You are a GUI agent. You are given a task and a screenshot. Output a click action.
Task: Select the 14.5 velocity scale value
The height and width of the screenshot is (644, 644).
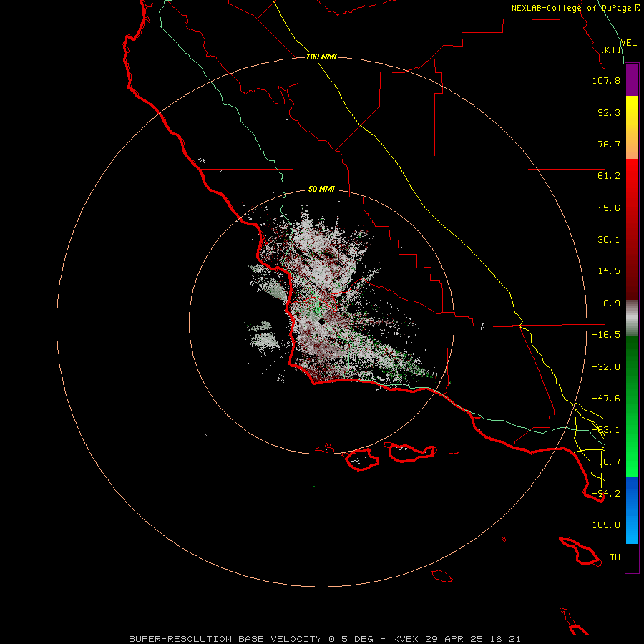(x=609, y=271)
